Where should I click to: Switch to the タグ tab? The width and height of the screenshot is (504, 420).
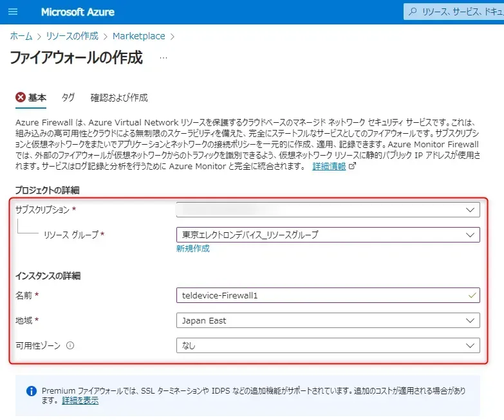coord(68,98)
